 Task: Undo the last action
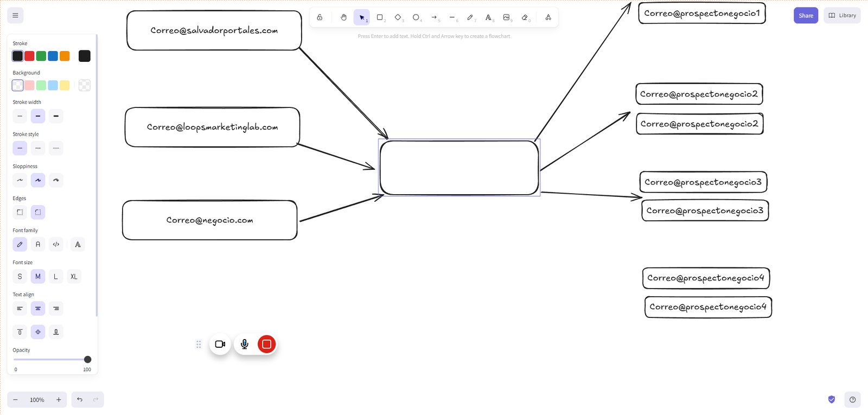pos(80,400)
